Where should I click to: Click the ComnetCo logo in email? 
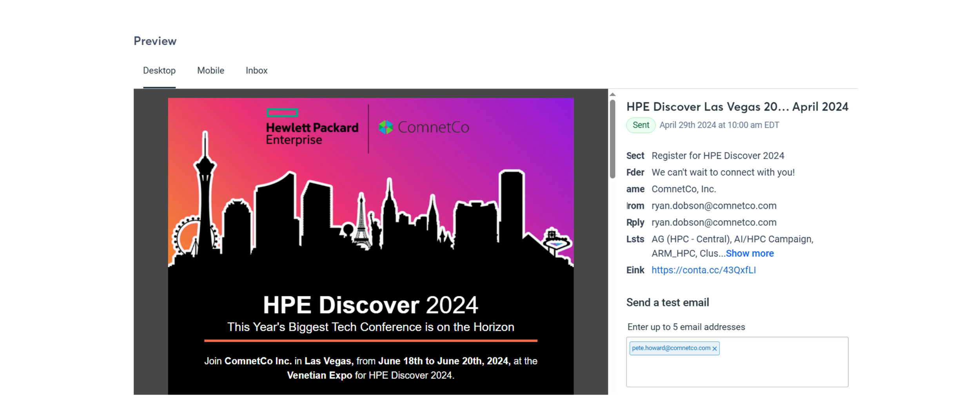[423, 127]
